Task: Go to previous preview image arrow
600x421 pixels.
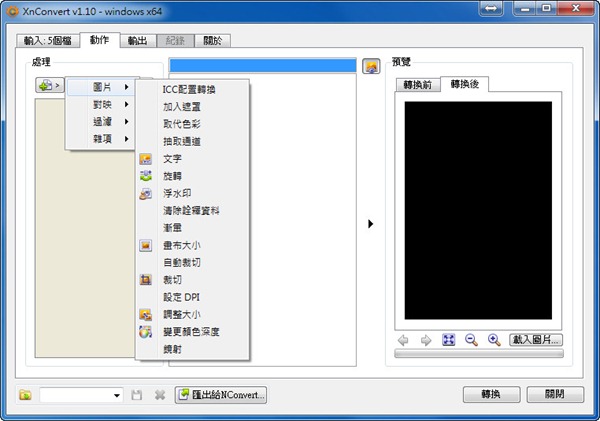Action: 403,340
